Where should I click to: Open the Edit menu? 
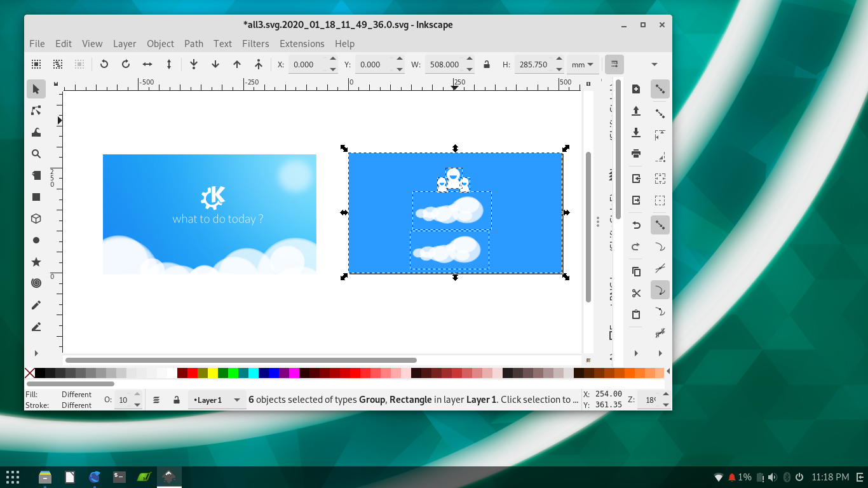(64, 44)
